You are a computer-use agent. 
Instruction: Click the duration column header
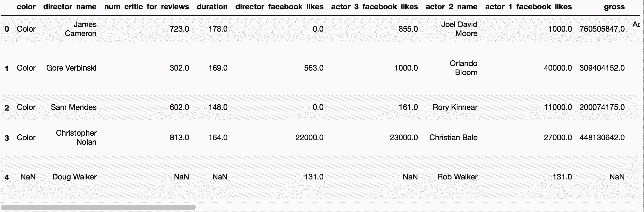point(212,7)
